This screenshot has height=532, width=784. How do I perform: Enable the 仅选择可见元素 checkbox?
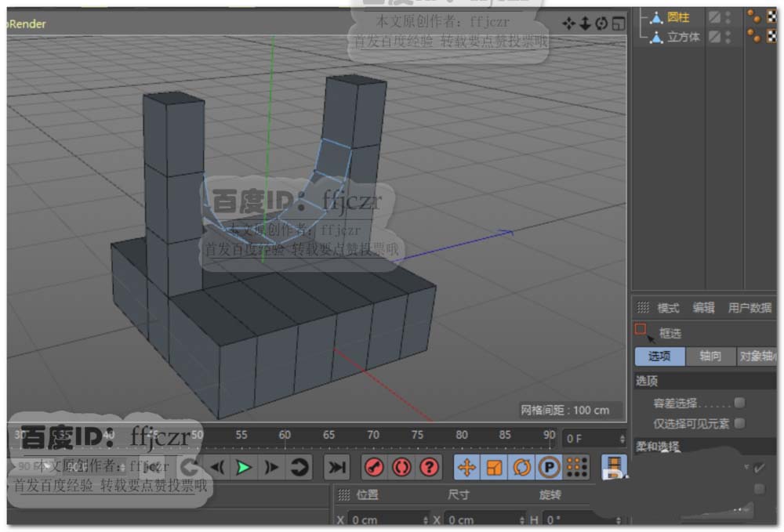tap(739, 424)
